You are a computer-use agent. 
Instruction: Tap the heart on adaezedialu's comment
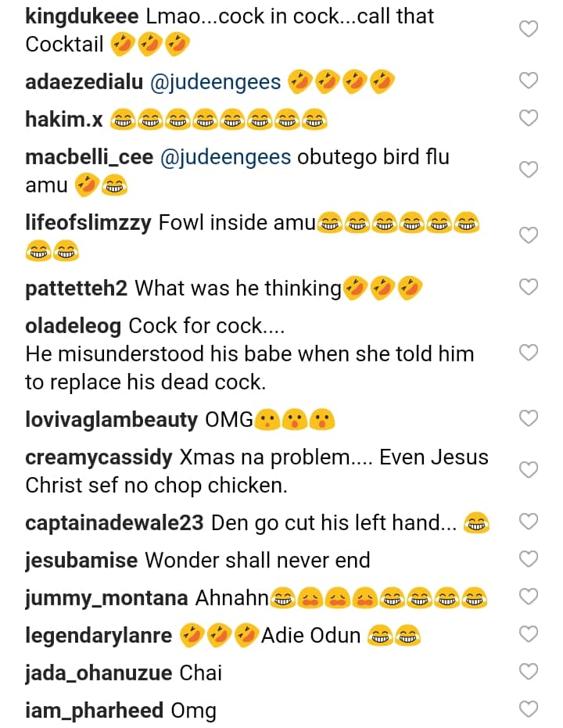coord(529,81)
